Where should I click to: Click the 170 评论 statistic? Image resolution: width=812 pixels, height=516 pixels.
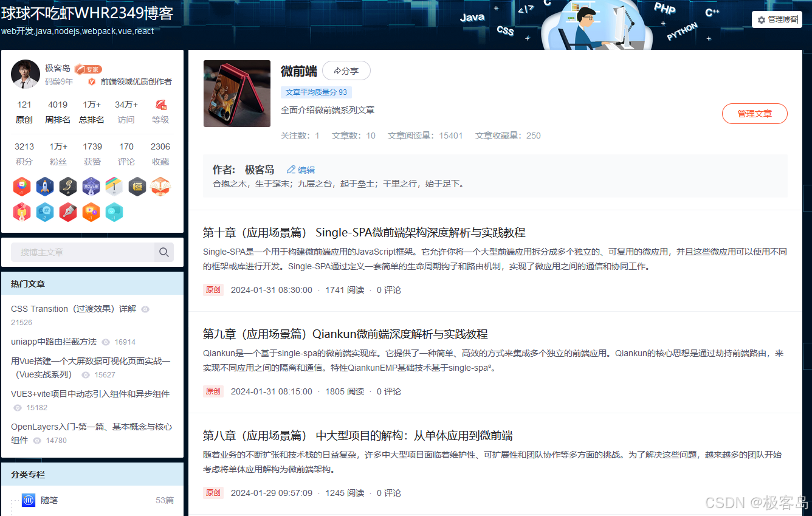126,154
